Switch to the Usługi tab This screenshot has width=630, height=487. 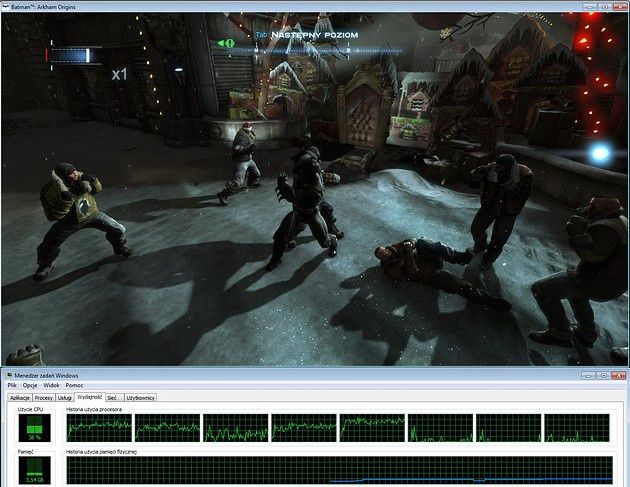click(64, 398)
